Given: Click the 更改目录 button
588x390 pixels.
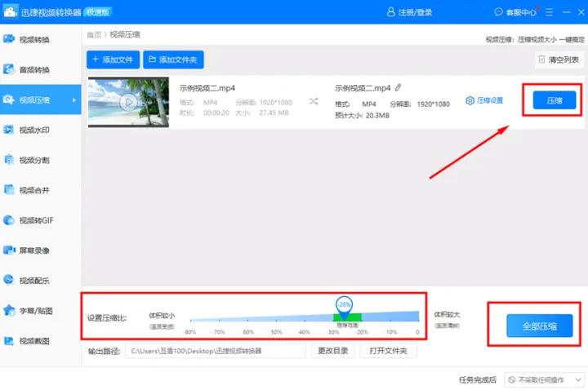Looking at the screenshot, I should tap(333, 351).
